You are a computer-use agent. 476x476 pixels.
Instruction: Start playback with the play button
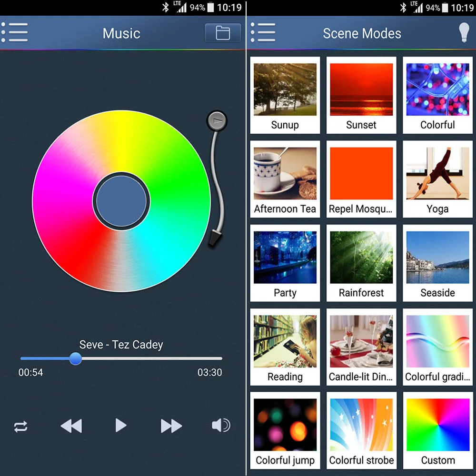coord(121,425)
